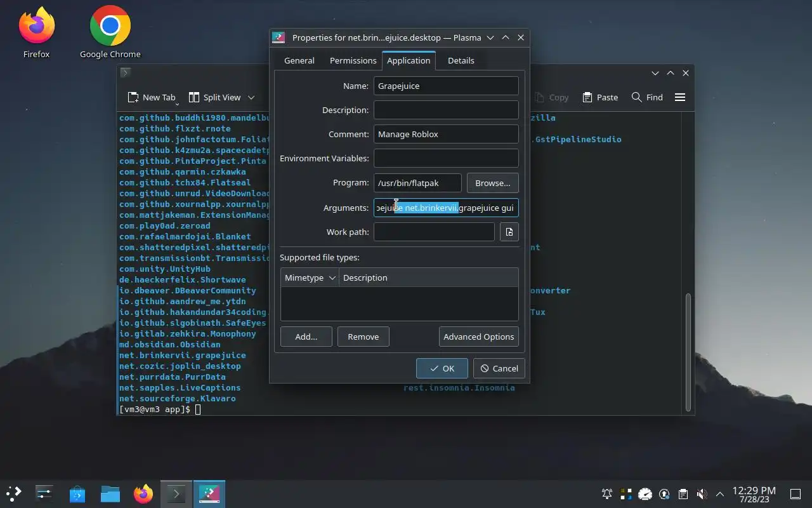Click the Konsole window terminal icon
The width and height of the screenshot is (812, 508).
125,72
